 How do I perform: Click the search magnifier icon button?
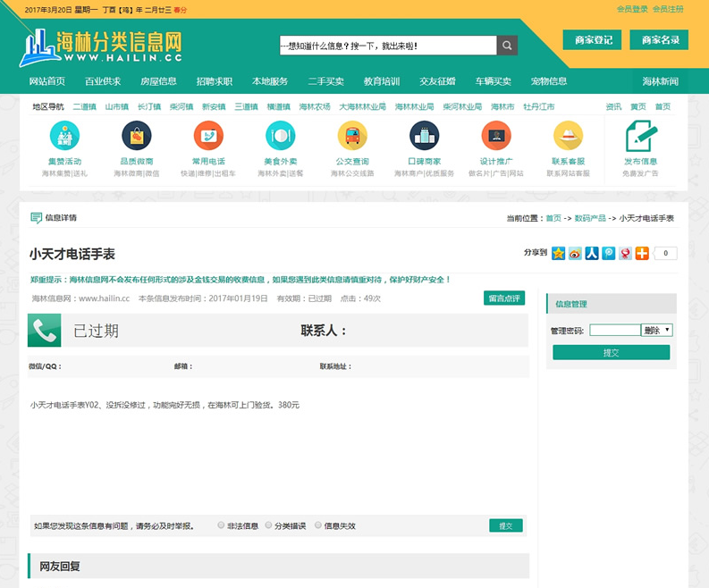(507, 46)
